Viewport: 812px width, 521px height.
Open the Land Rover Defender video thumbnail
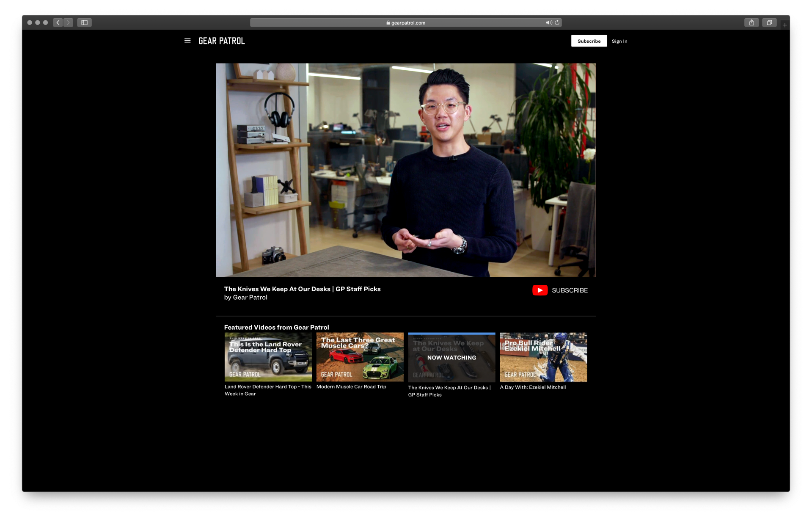click(268, 357)
